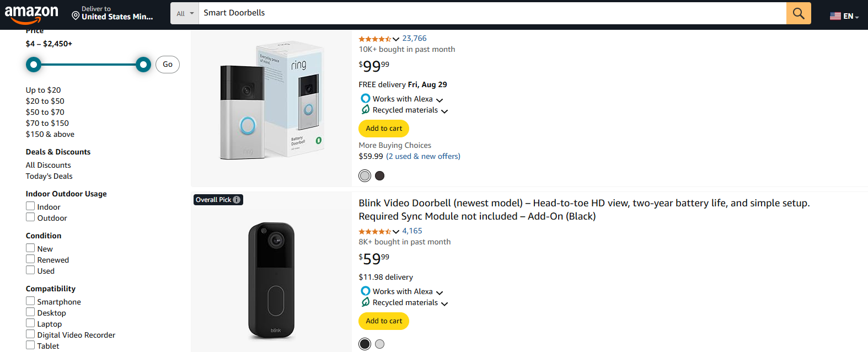Image resolution: width=868 pixels, height=352 pixels.
Task: Check the New condition filter
Action: click(30, 248)
